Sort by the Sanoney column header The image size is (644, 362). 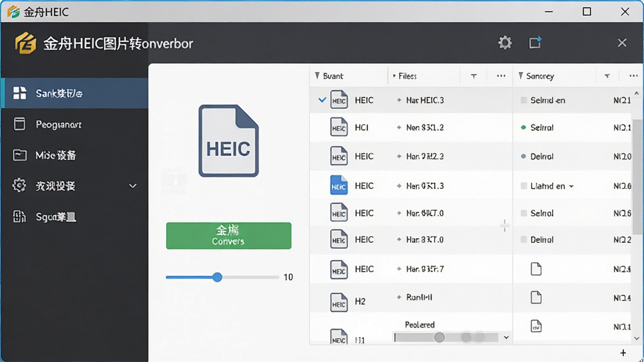(540, 76)
